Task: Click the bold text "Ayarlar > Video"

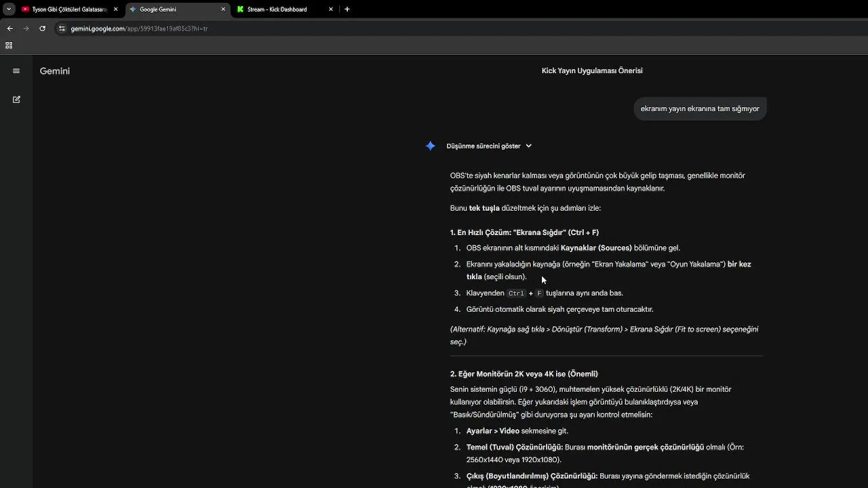Action: tap(493, 431)
